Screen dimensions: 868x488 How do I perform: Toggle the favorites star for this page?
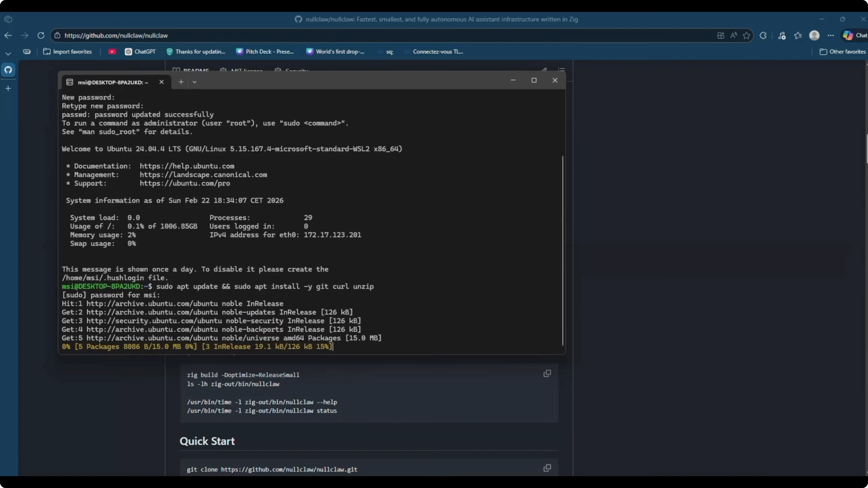click(746, 35)
